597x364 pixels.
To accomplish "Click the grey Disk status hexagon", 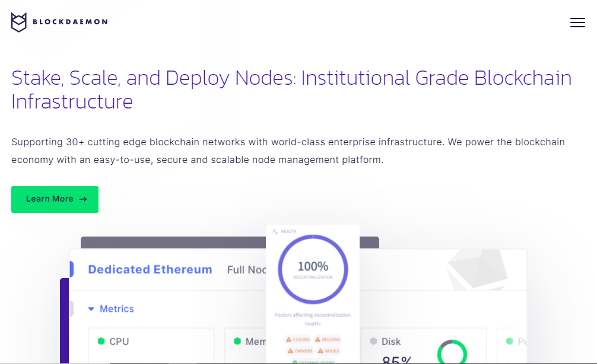I will 373,341.
